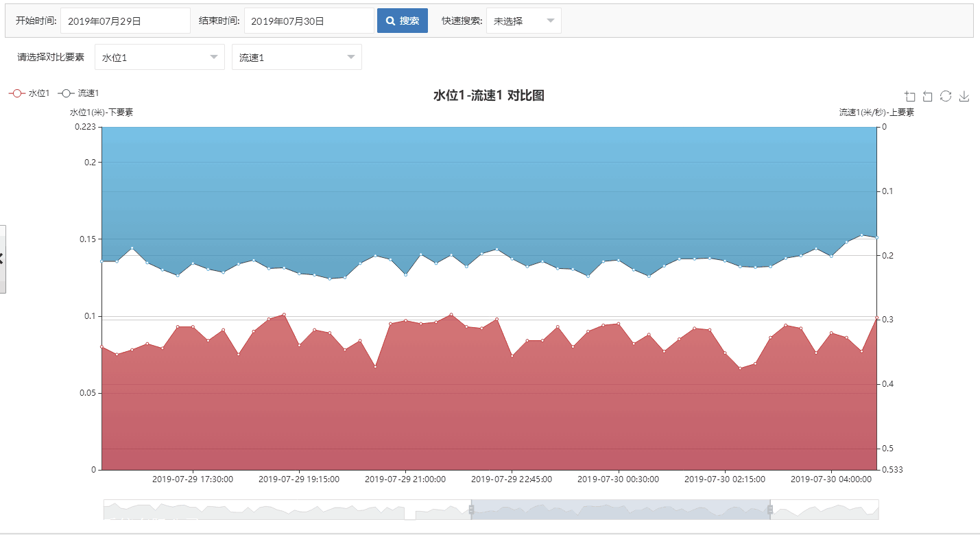Toggle 水位1 series via legend label
Screen dimensions: 980x535
pos(39,93)
